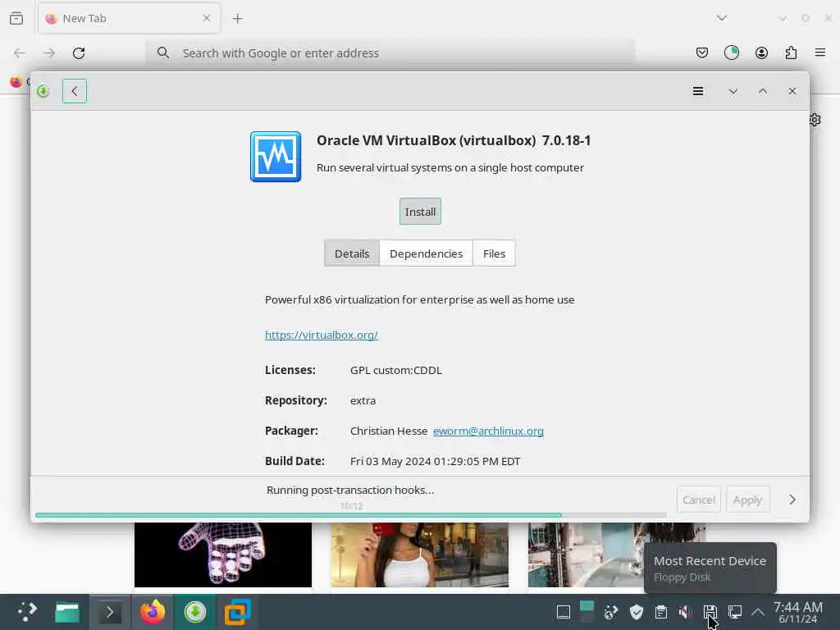Focus the Firefox address search field
Viewport: 840px width, 630px height.
coord(390,53)
